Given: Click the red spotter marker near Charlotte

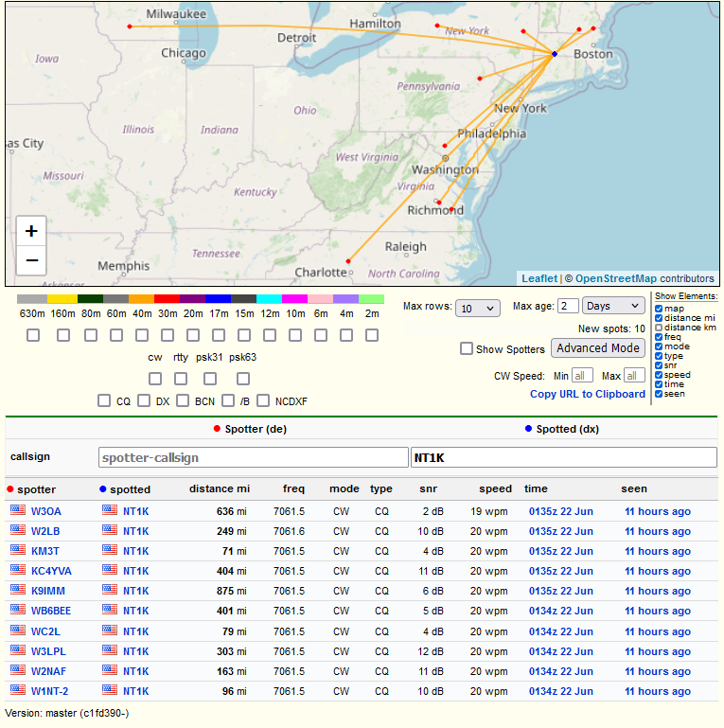Looking at the screenshot, I should [x=348, y=261].
